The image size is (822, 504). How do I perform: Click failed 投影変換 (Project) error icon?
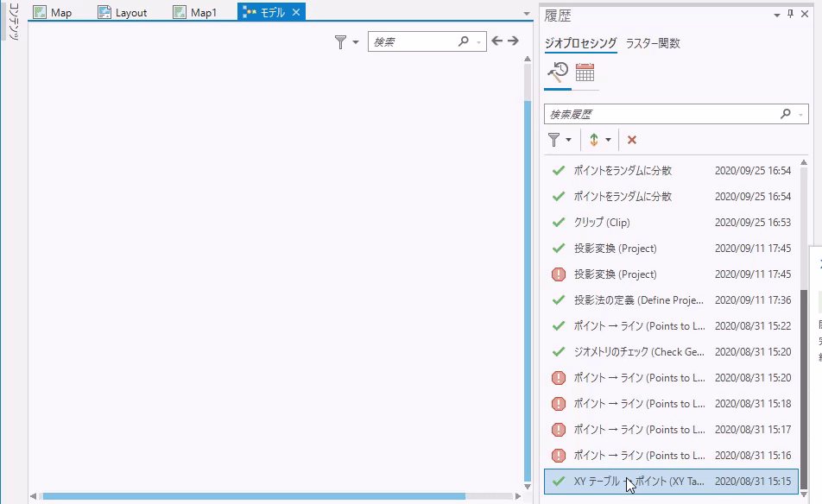(558, 274)
